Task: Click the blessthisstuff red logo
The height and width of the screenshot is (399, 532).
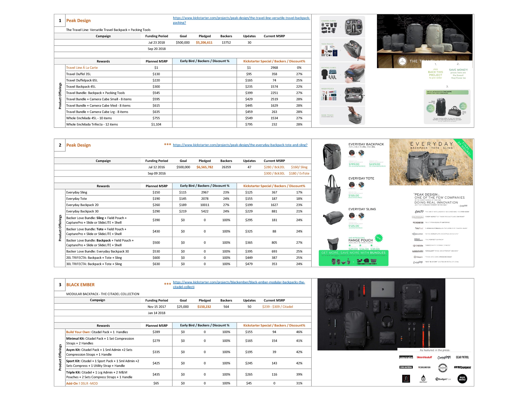Action: tap(424, 357)
